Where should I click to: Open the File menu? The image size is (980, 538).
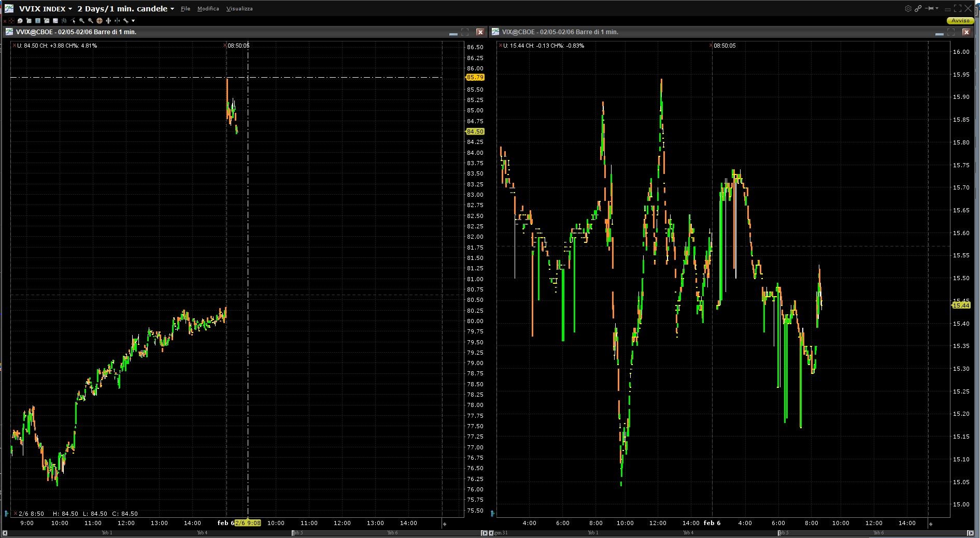pyautogui.click(x=186, y=9)
